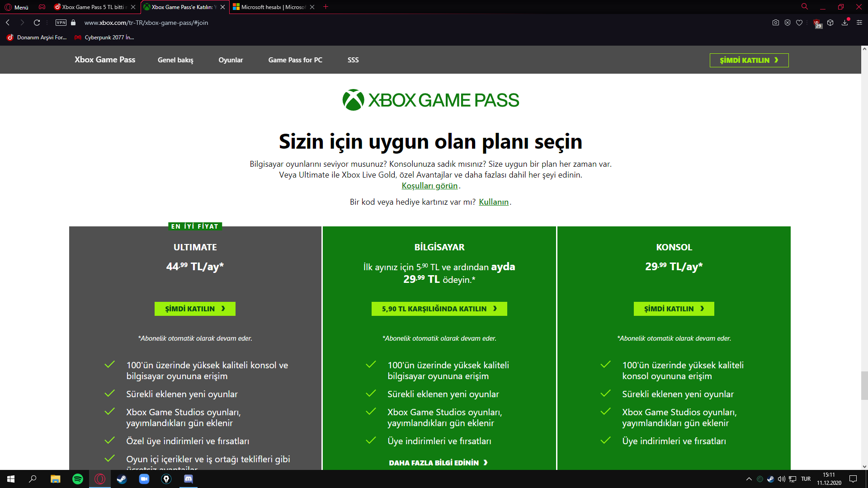Close the 'Xbox Game Pass'e Katılın' tab

pyautogui.click(x=222, y=7)
